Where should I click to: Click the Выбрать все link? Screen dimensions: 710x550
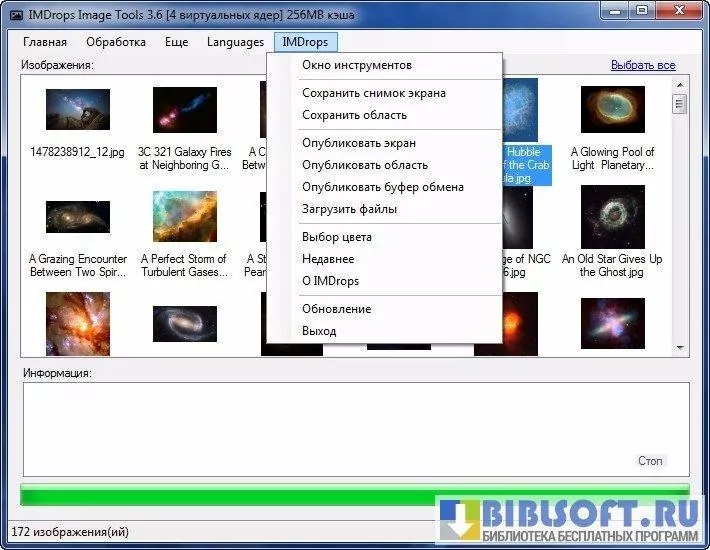[643, 65]
